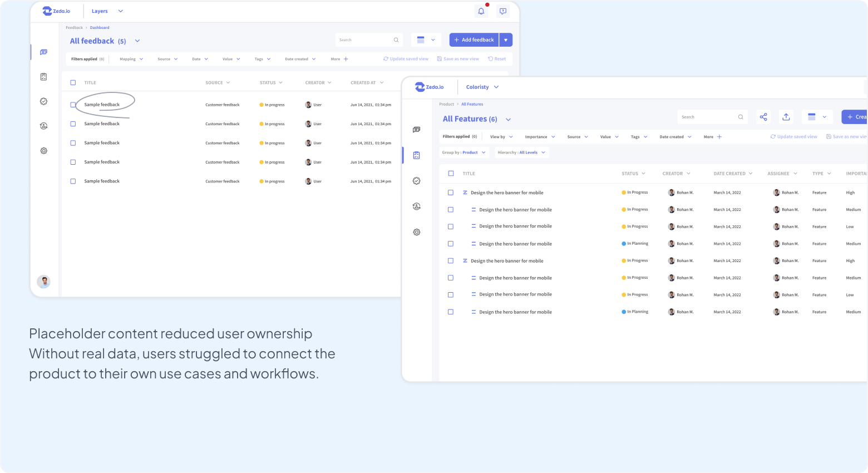
Task: Check the last Sample feedback row checkbox
Action: pos(73,181)
